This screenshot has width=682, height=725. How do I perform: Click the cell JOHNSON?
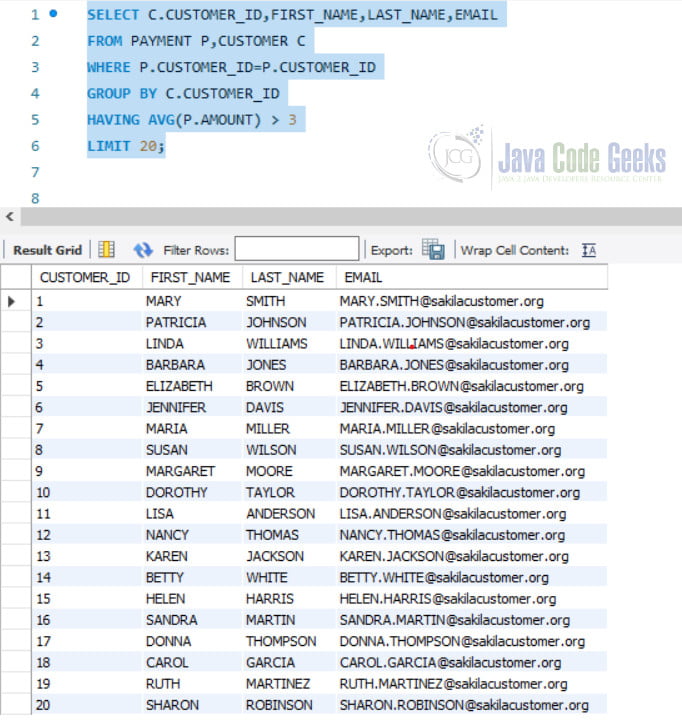pyautogui.click(x=276, y=323)
